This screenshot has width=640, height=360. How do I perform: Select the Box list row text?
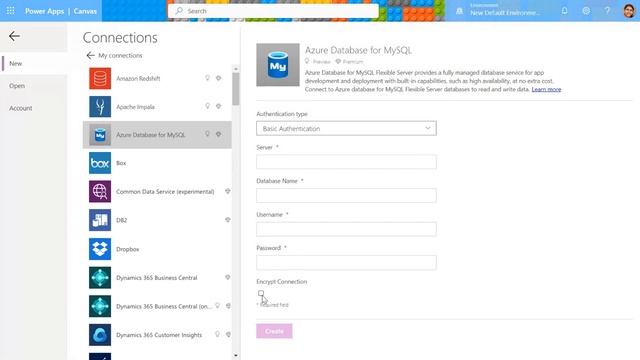click(x=121, y=163)
